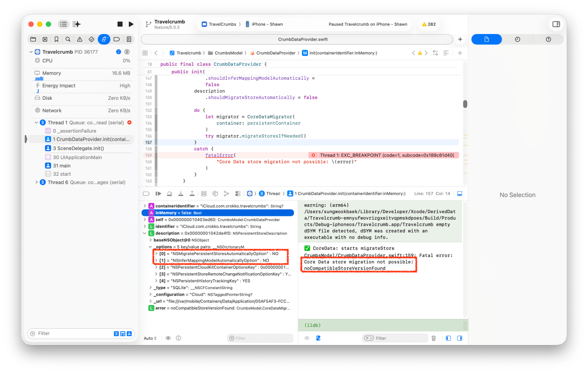Open the breakpoint navigator

click(117, 40)
